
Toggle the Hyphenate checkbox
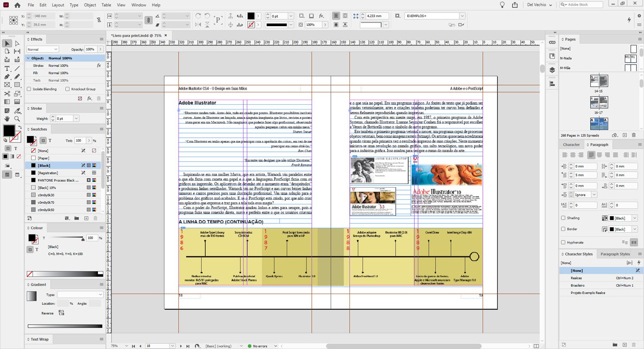[563, 242]
